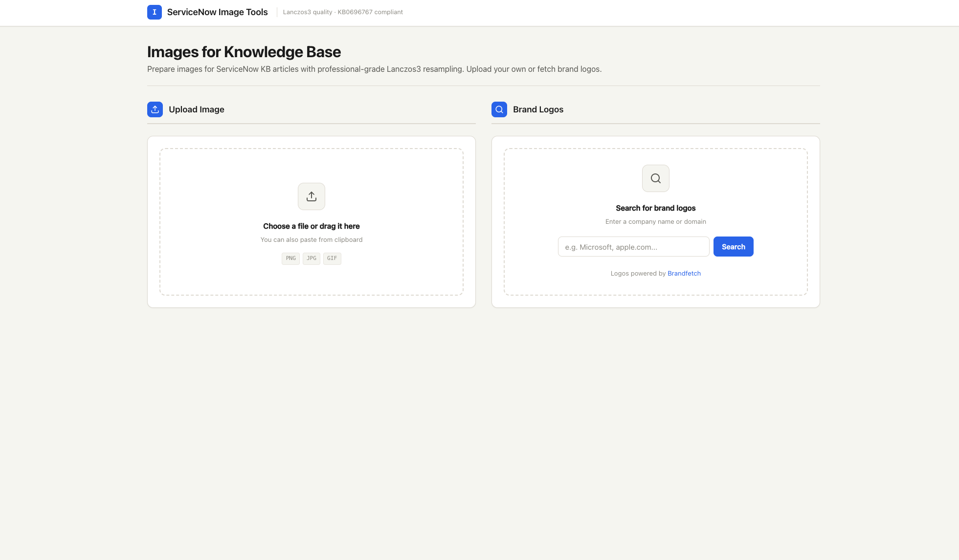Click the blue upload icon beside Upload Image
The width and height of the screenshot is (959, 560).
[x=155, y=109]
